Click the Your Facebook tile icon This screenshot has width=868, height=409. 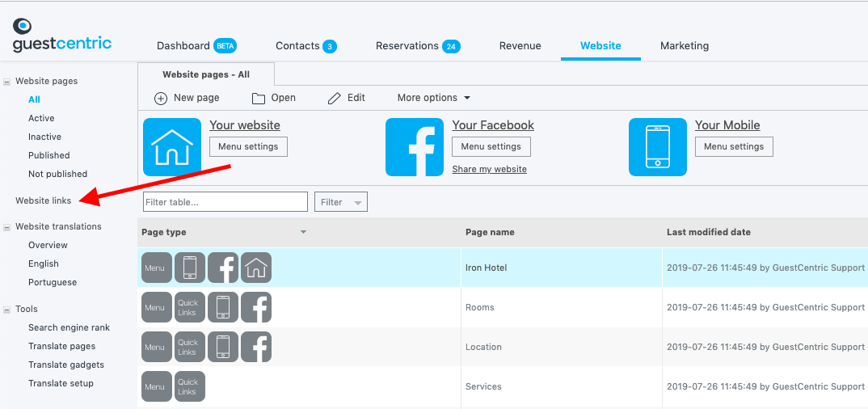coord(415,147)
